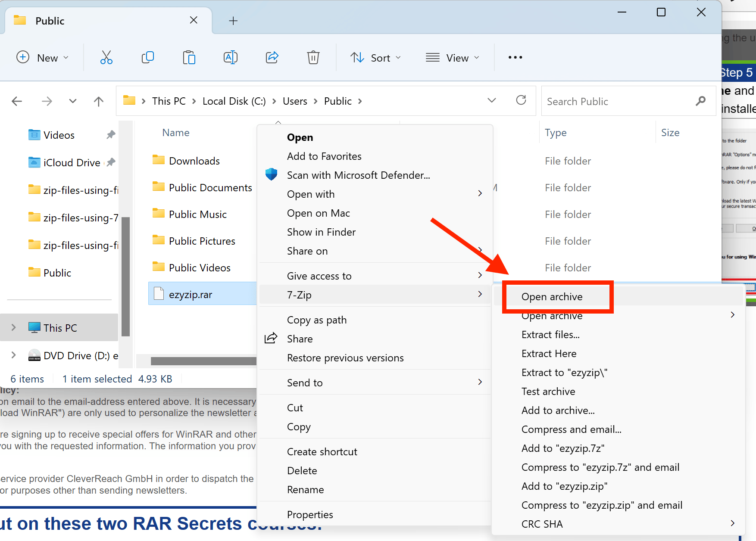The image size is (756, 541).
Task: Select the Cut icon in the toolbar
Action: (x=106, y=57)
